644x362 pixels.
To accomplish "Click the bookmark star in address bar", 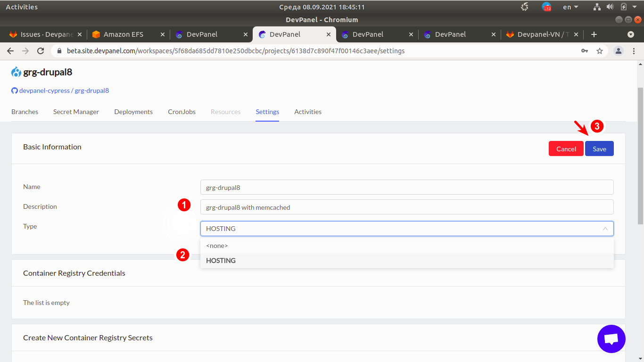I will (x=600, y=51).
